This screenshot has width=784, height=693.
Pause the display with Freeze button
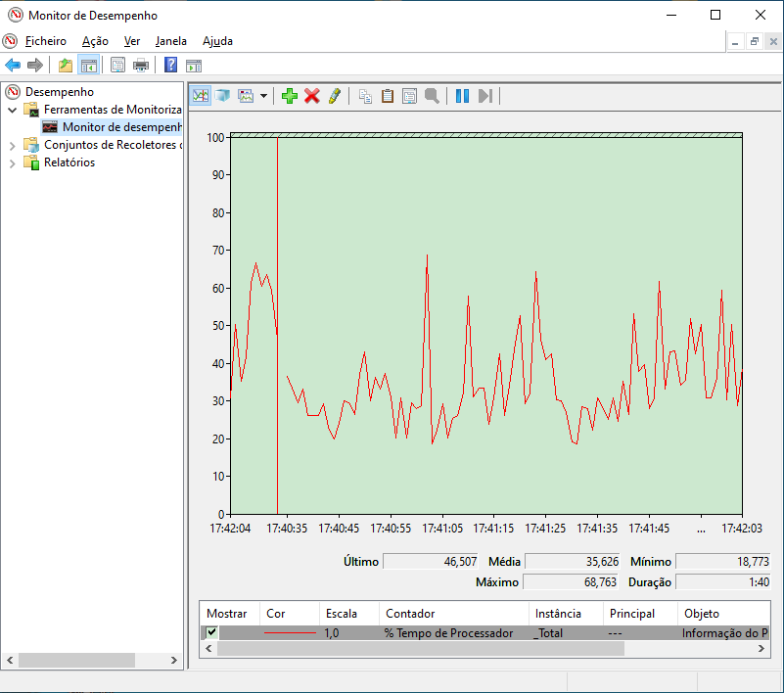462,96
